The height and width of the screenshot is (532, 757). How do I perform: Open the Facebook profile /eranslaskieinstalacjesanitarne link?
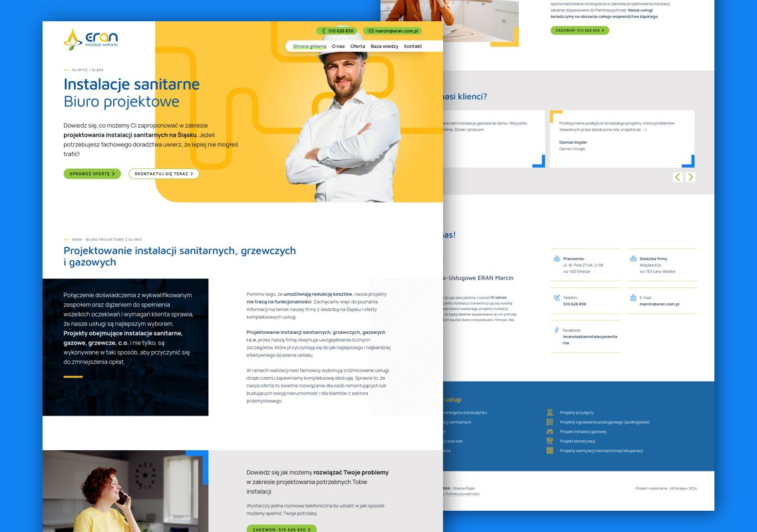click(590, 340)
